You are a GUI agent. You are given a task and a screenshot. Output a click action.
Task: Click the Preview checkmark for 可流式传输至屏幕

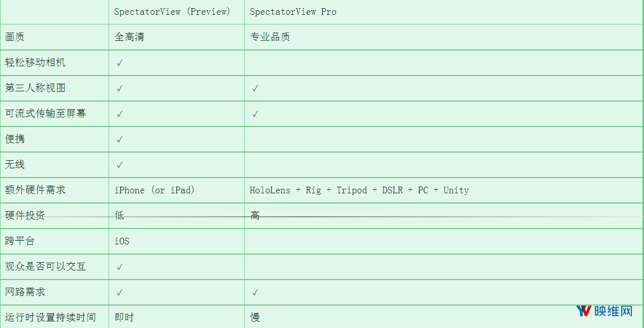[119, 114]
